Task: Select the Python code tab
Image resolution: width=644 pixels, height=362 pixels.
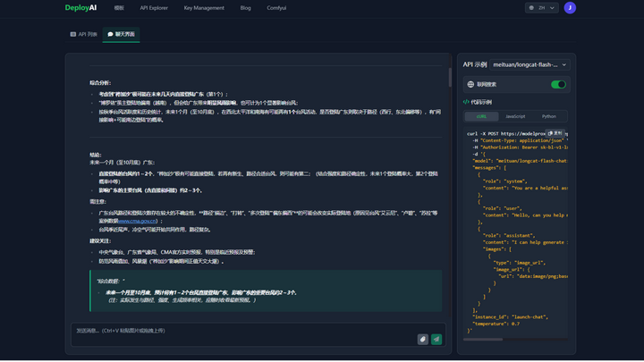Action: coord(548,116)
